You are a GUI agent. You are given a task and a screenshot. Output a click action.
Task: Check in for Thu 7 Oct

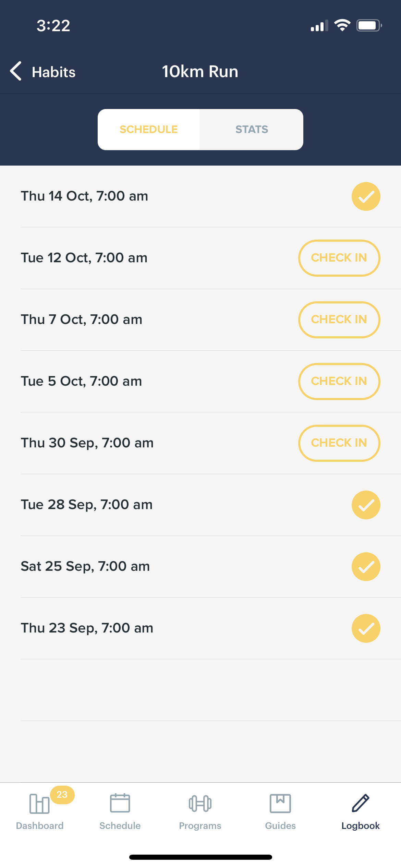339,320
